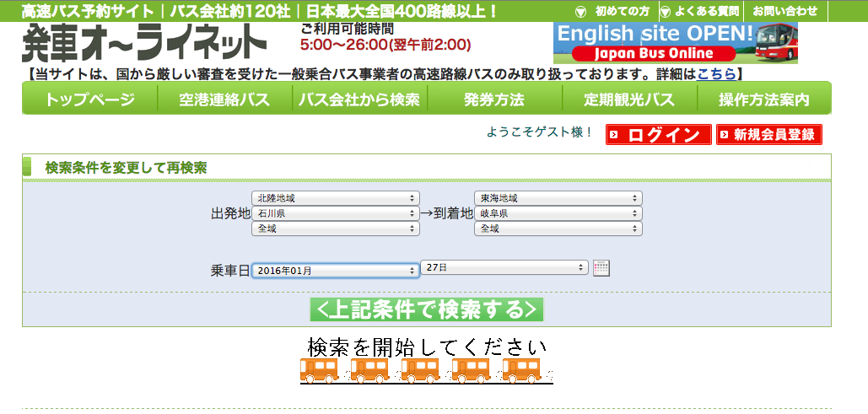This screenshot has width=868, height=414.
Task: Click the green 上記条件で検索する search button
Action: [x=427, y=309]
